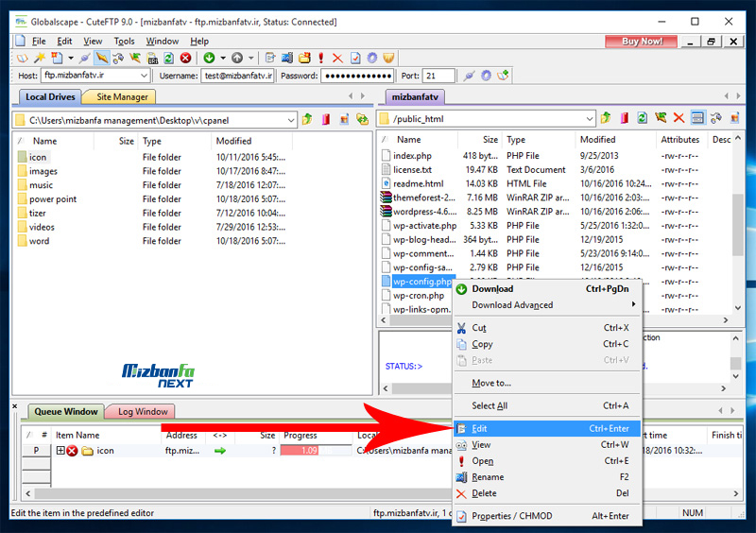
Task: Open the local path dropdown list
Action: pos(290,120)
